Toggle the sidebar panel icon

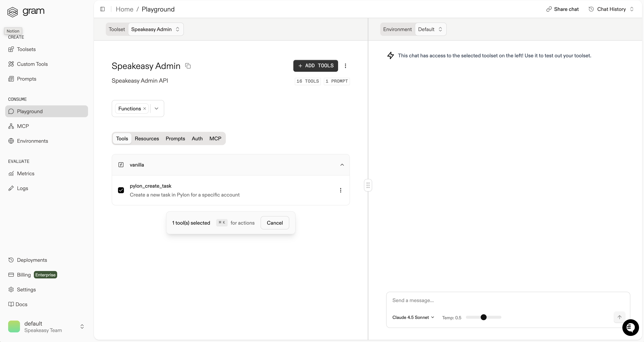point(102,9)
